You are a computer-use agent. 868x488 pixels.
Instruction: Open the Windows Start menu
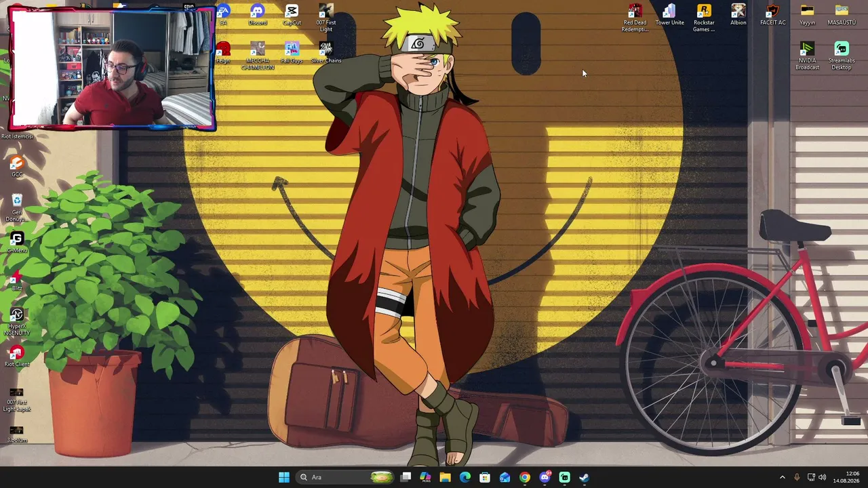284,477
